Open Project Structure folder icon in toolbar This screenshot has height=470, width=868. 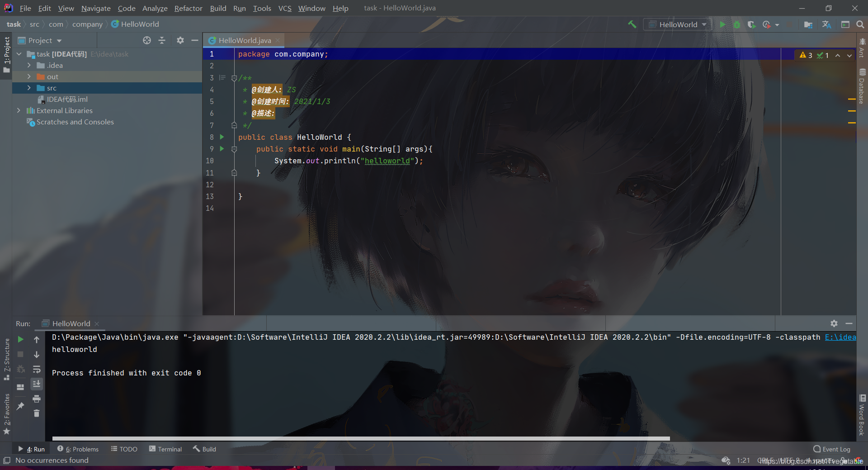pyautogui.click(x=808, y=24)
